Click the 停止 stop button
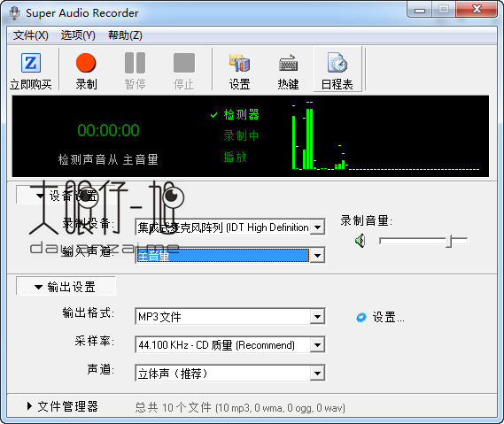 [x=184, y=70]
